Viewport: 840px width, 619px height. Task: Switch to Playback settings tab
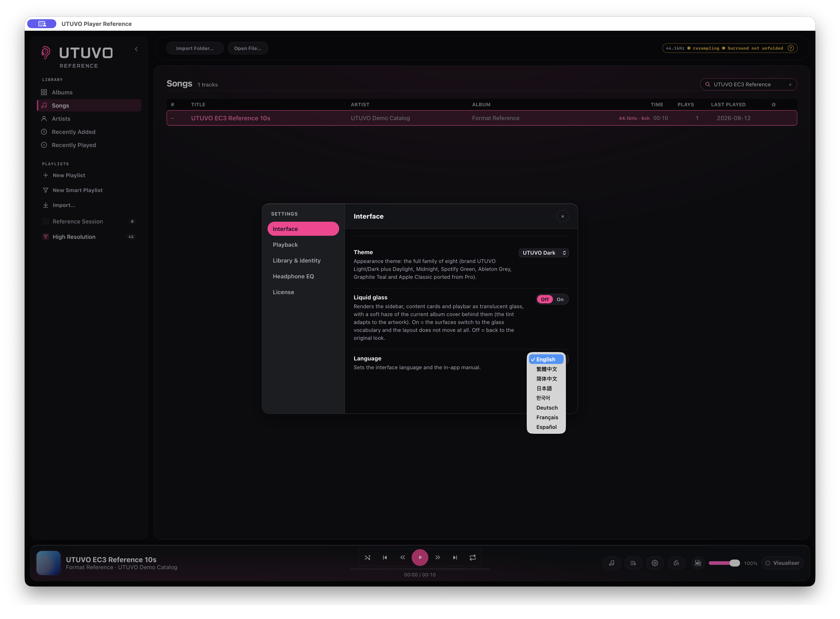pos(303,245)
